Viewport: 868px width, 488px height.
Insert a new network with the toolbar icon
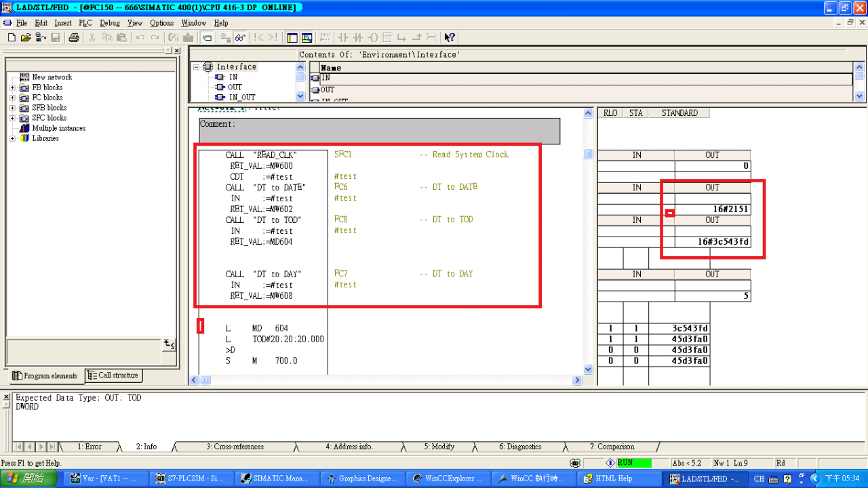pos(325,37)
